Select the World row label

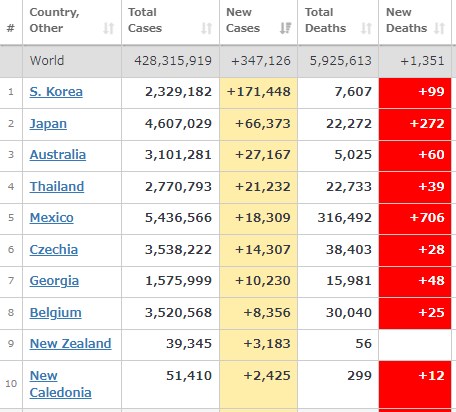(47, 61)
